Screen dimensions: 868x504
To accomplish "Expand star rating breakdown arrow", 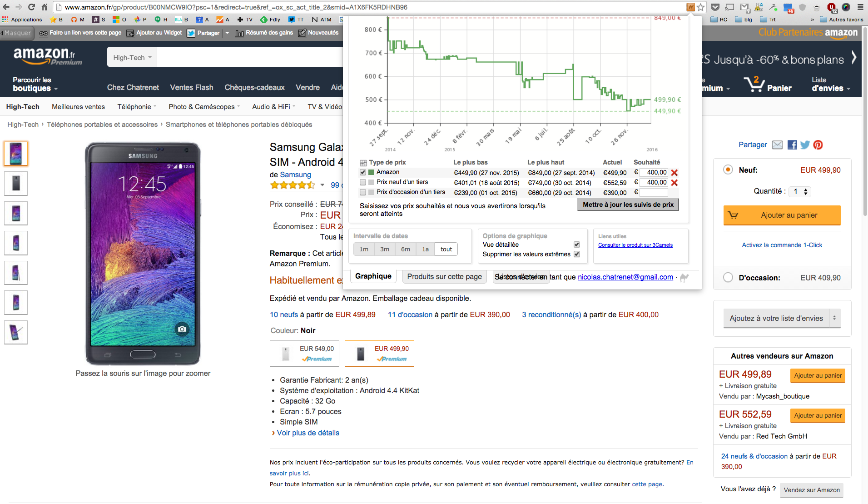I will click(x=322, y=185).
